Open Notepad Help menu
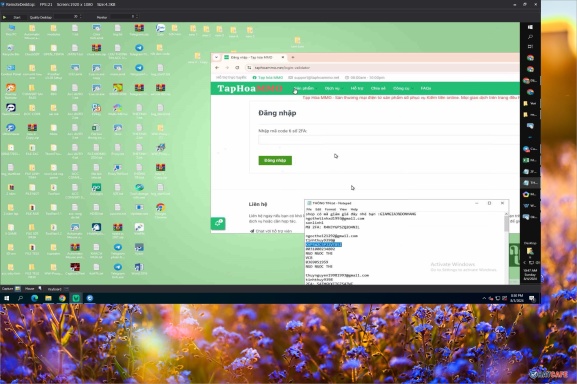Image resolution: width=577 pixels, height=384 pixels. coord(354,209)
